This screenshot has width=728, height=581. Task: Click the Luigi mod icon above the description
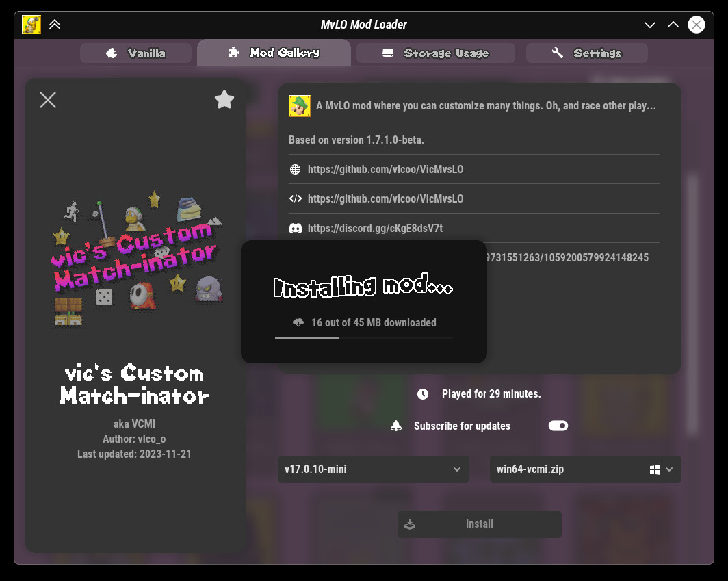tap(300, 105)
